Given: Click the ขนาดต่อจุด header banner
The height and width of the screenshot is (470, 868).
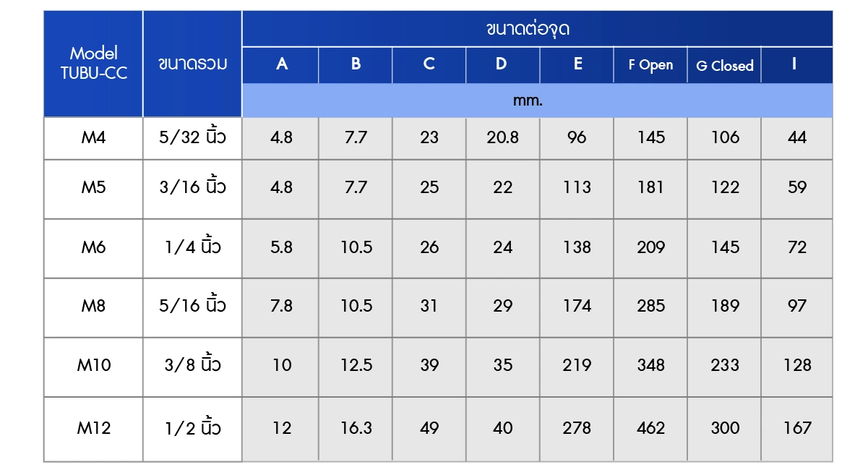Looking at the screenshot, I should click(538, 29).
